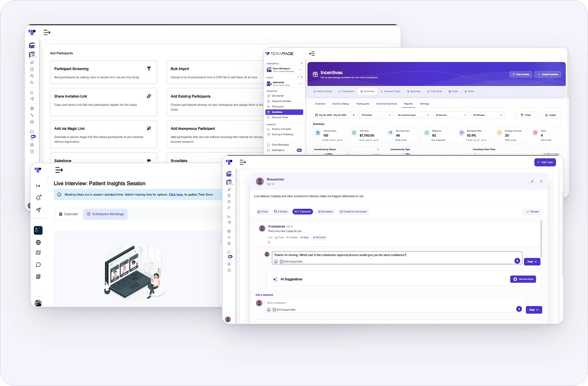
Task: Click the link icon on Share Invitation Link card
Action: tap(149, 96)
